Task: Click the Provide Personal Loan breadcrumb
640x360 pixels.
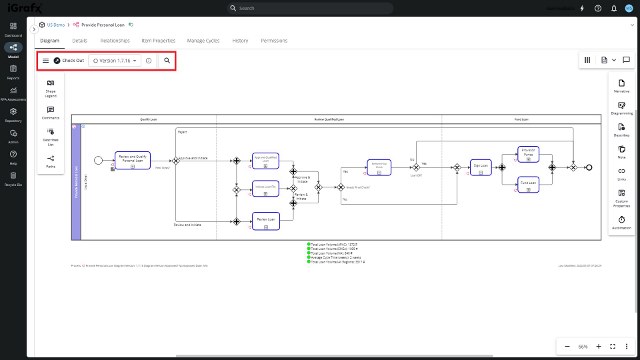Action: pos(103,25)
